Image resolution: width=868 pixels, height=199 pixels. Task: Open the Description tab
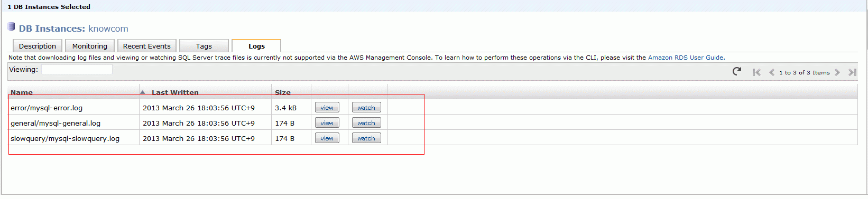(38, 46)
